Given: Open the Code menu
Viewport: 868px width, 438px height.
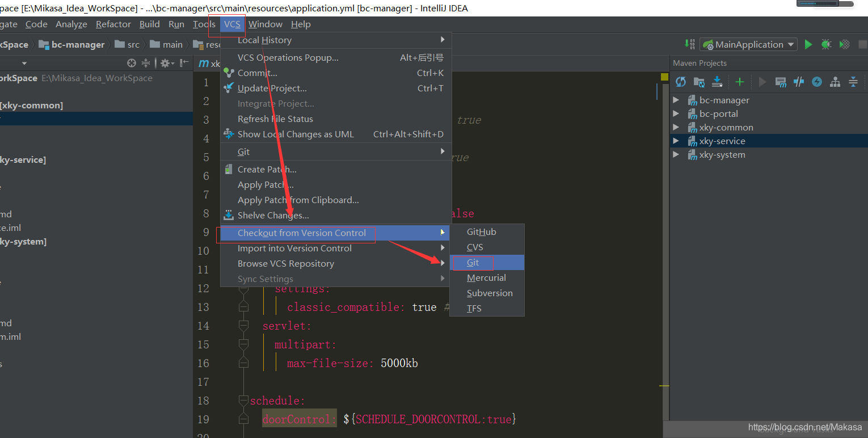Looking at the screenshot, I should click(36, 24).
